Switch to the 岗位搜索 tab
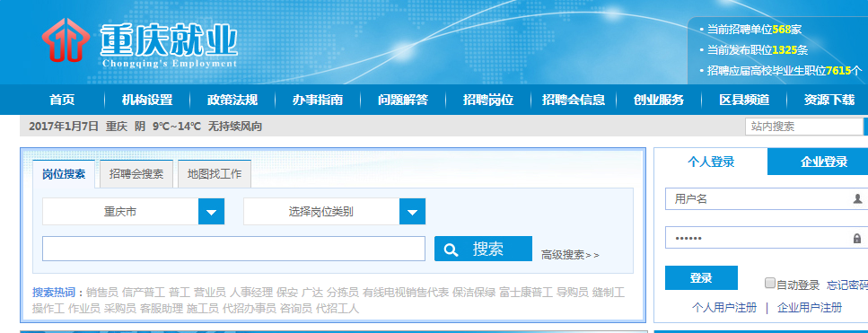 (x=65, y=174)
